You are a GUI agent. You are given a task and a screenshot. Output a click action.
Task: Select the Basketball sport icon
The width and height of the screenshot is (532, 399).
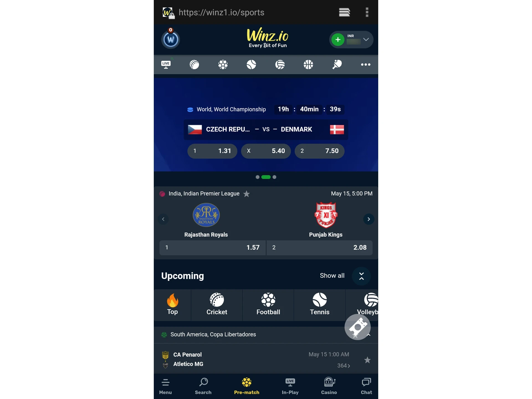tap(308, 64)
